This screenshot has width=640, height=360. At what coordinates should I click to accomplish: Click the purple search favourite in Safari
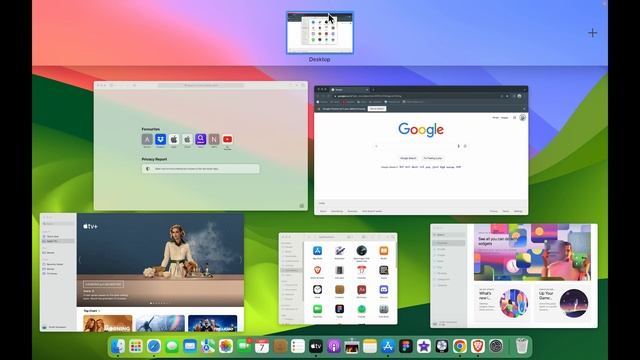pyautogui.click(x=200, y=139)
